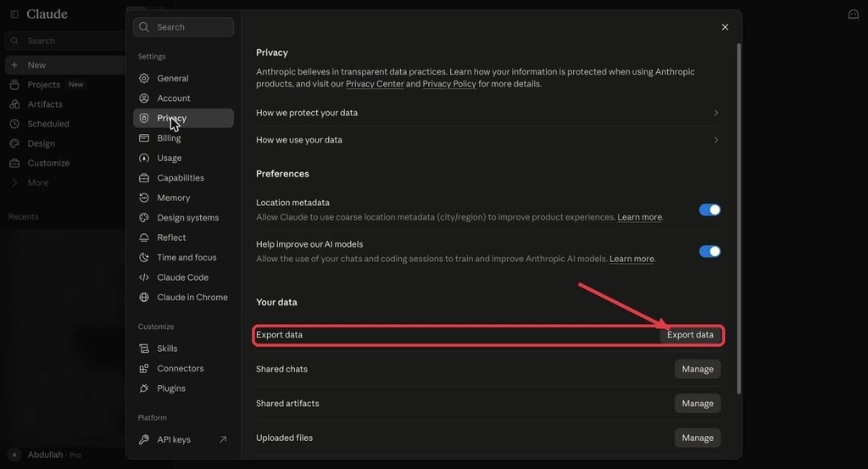Screen dimensions: 868x469
Task: Click the API keys external link arrow
Action: coord(223,439)
